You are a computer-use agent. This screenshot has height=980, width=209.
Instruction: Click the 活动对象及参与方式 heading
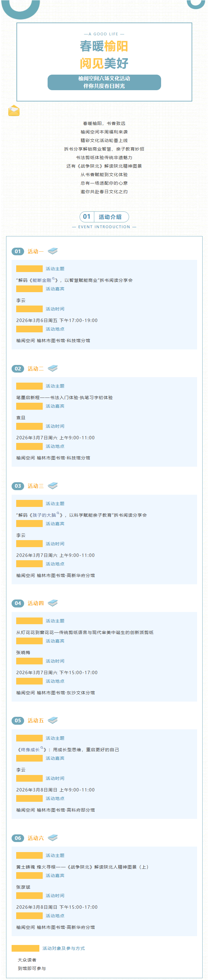tap(63, 948)
